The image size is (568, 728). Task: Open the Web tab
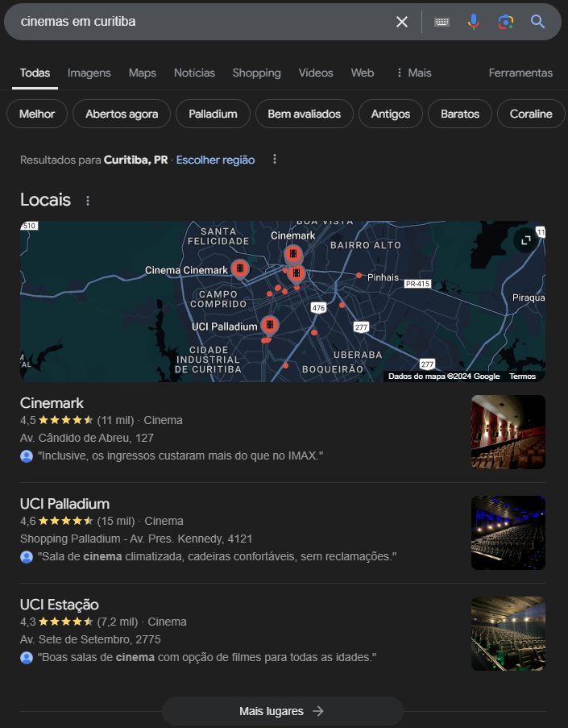(363, 73)
